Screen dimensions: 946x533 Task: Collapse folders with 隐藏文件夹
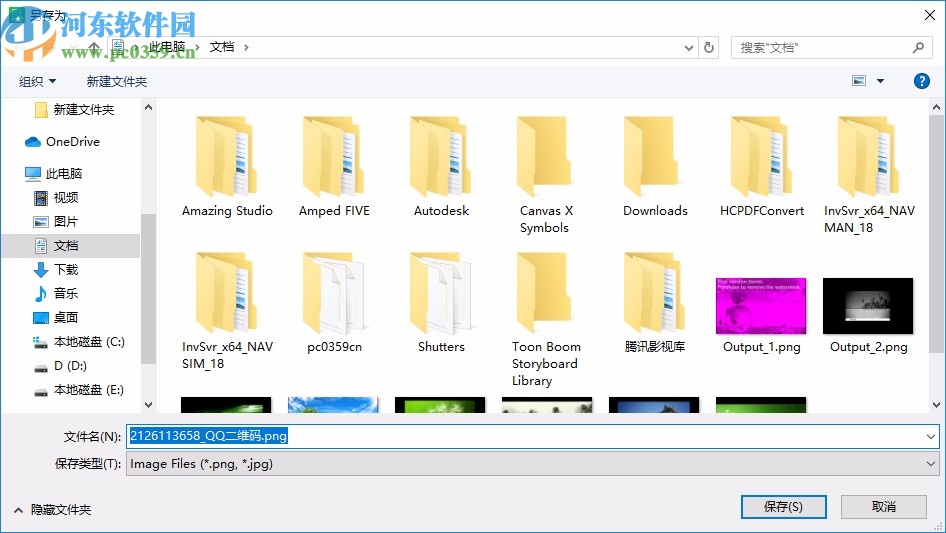(x=52, y=510)
